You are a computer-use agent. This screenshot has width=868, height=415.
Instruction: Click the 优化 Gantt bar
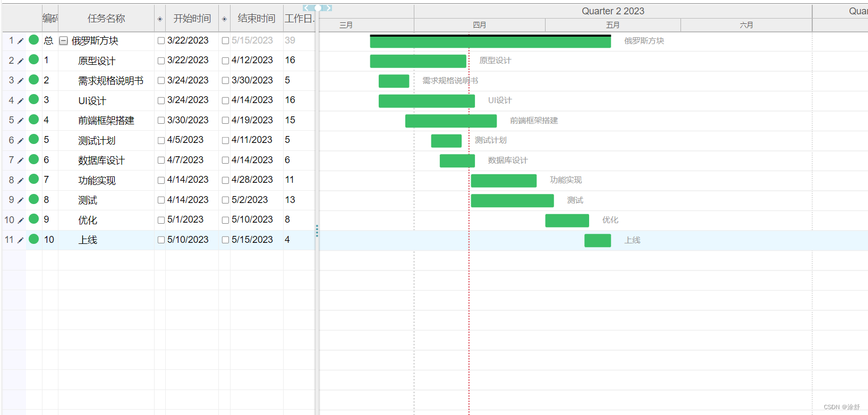tap(567, 221)
